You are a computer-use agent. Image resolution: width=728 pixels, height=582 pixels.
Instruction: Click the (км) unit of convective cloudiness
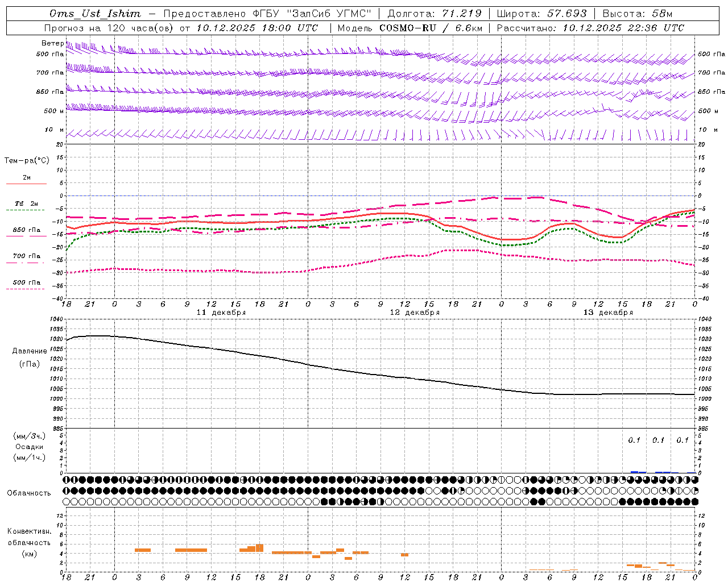30,554
